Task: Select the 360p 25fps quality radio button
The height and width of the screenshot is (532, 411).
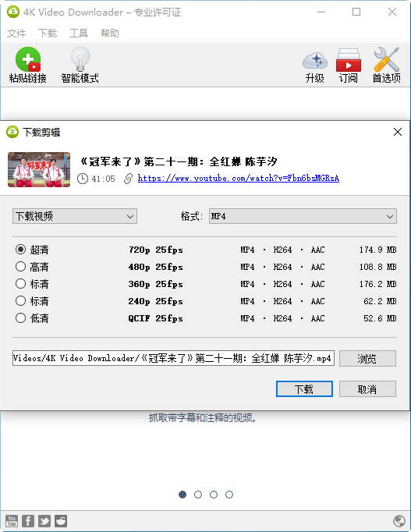Action: [21, 284]
